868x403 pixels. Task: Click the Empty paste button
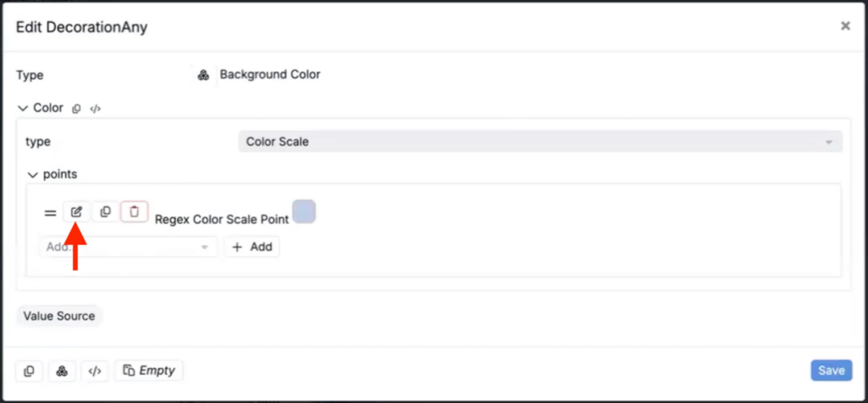tap(148, 370)
